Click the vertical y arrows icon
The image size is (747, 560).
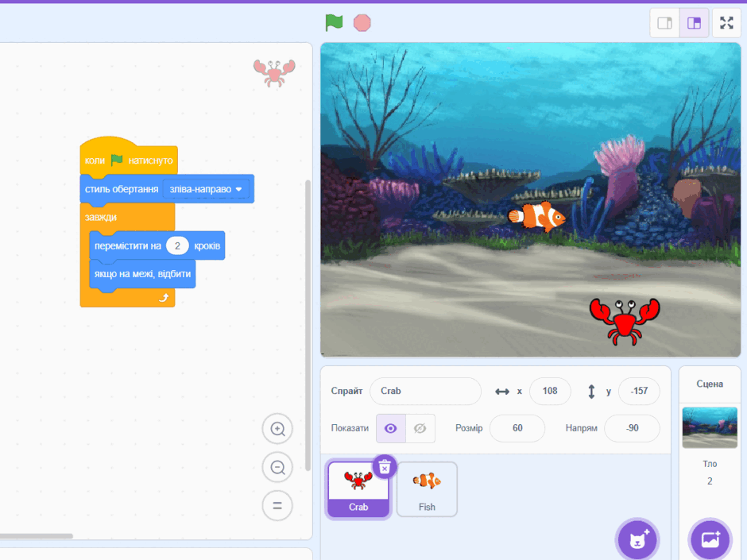(591, 392)
